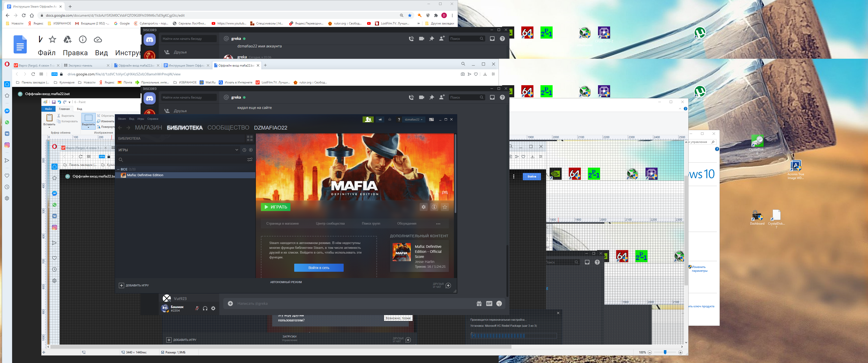868x363 pixels.
Task: Switch Steam to Big Picture mode icon
Action: pyautogui.click(x=431, y=119)
